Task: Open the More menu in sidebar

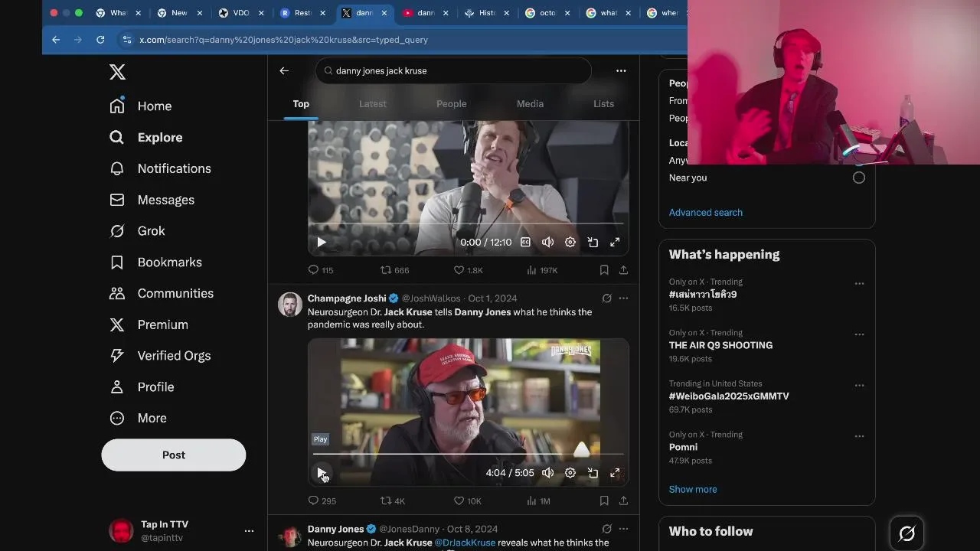Action: (138, 418)
